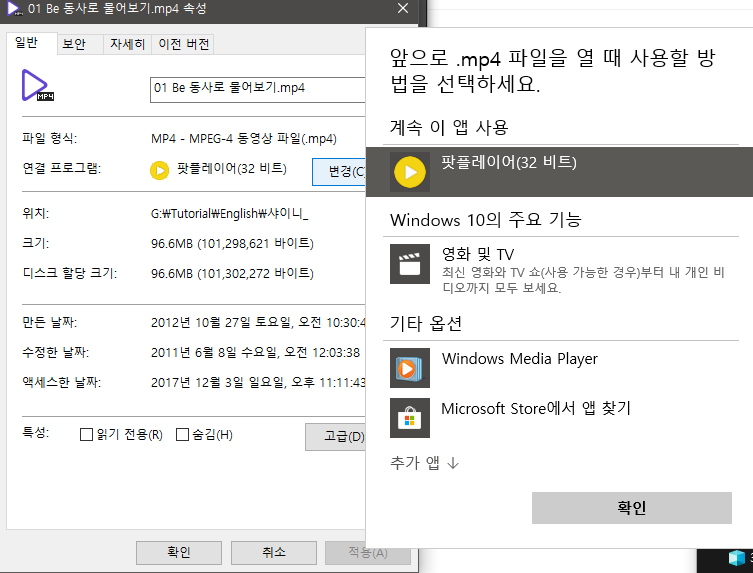Click the 파일 형식: label
This screenshot has width=753, height=573.
point(49,138)
